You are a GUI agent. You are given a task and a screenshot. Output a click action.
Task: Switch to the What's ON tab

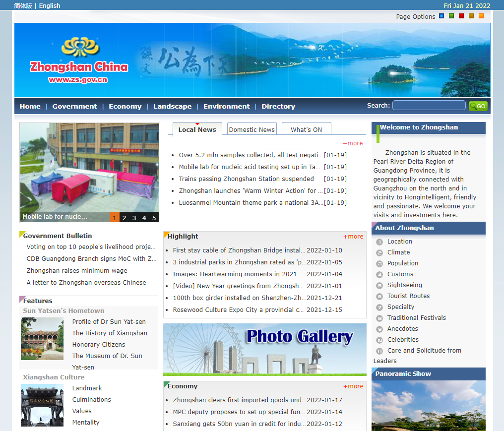click(307, 129)
